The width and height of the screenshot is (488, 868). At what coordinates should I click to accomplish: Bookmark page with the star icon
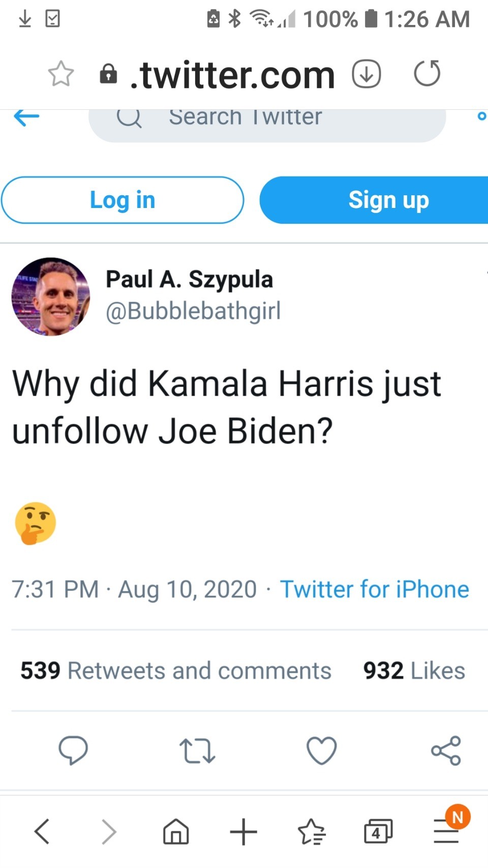pyautogui.click(x=61, y=74)
